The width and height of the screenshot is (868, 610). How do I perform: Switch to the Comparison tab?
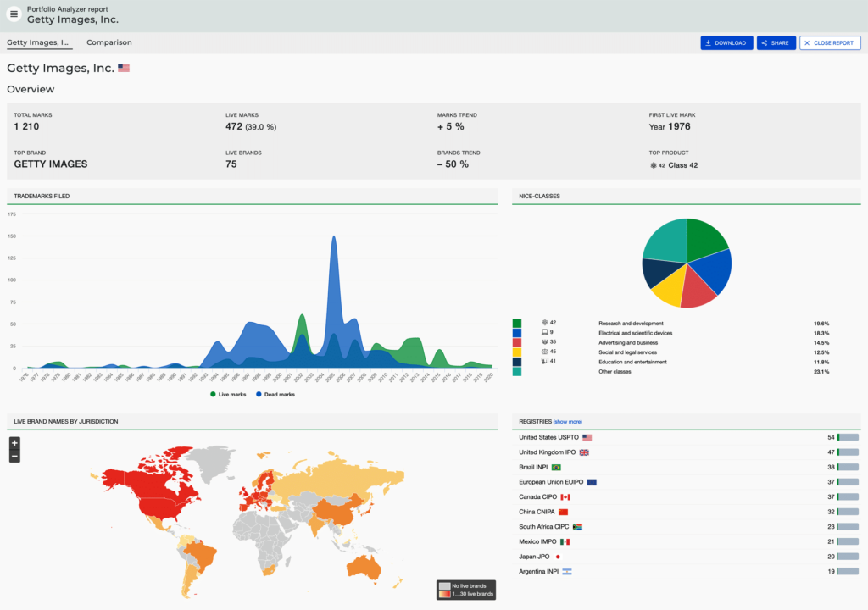(108, 42)
